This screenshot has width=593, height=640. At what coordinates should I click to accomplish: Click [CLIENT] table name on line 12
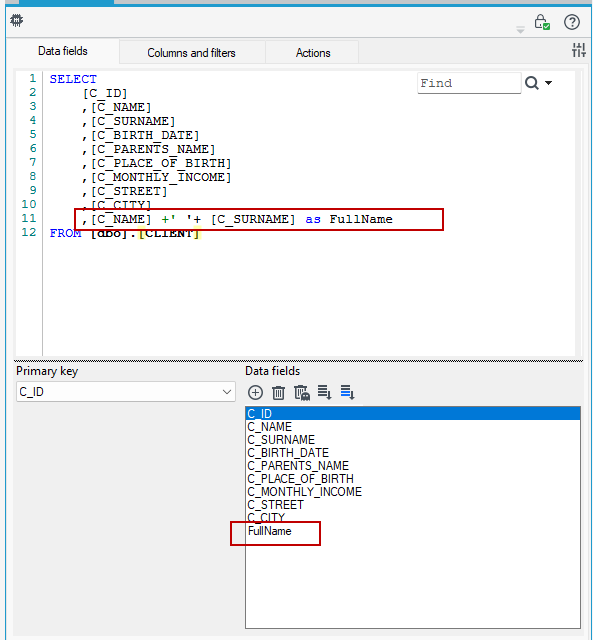[x=169, y=233]
